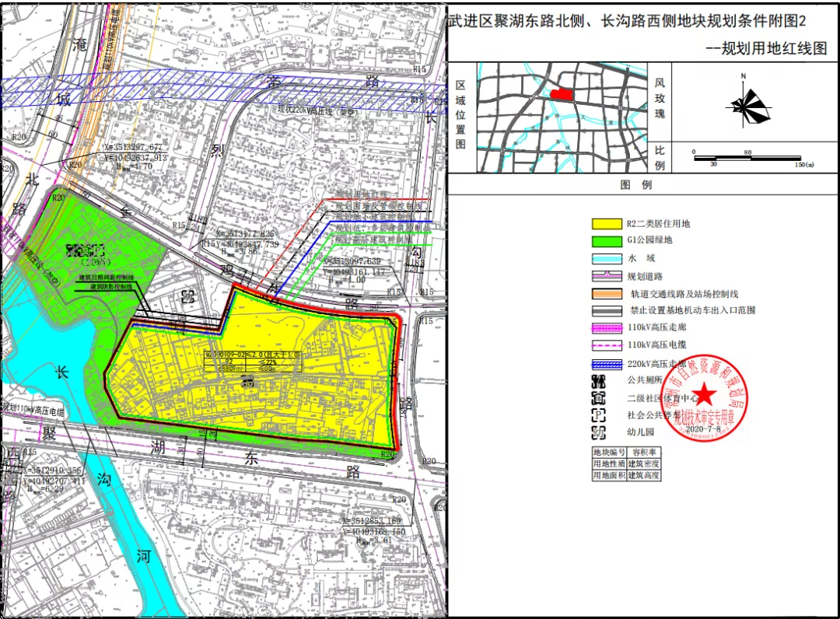Image resolution: width=840 pixels, height=619 pixels.
Task: Click the '建筑密度' table cell
Action: click(643, 463)
